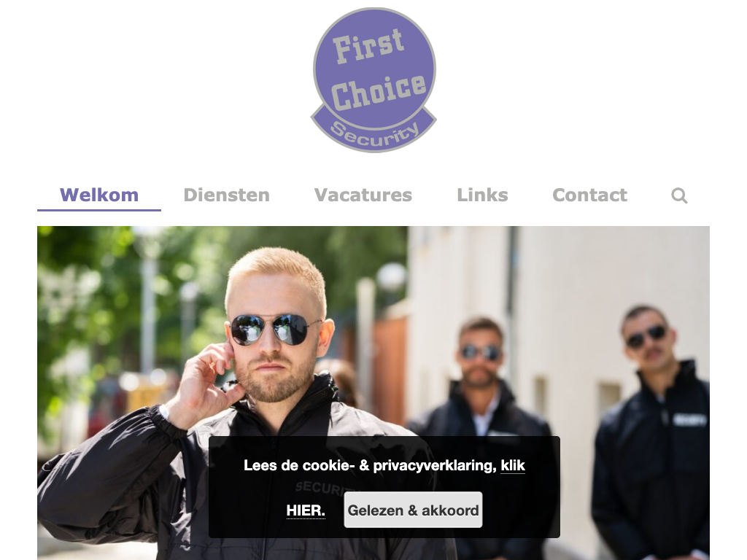747x560 pixels.
Task: Follow the HIER. privacy statement link
Action: coord(306,510)
